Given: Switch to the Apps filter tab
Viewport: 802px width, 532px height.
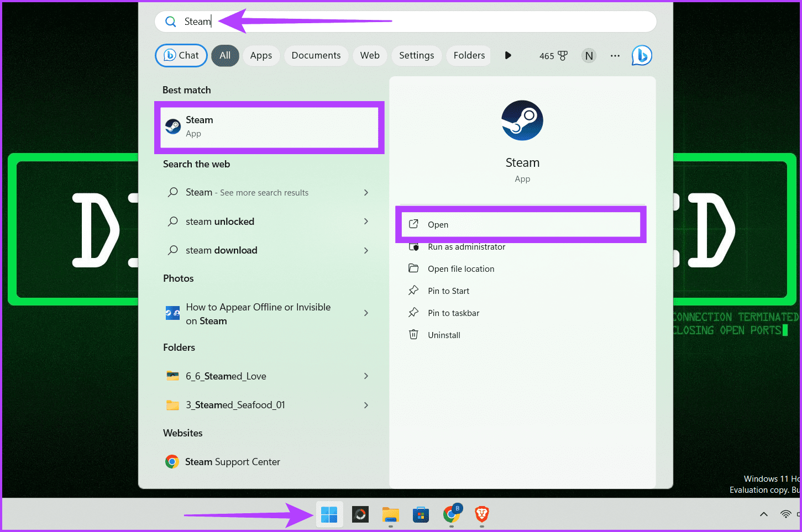Looking at the screenshot, I should coord(261,55).
